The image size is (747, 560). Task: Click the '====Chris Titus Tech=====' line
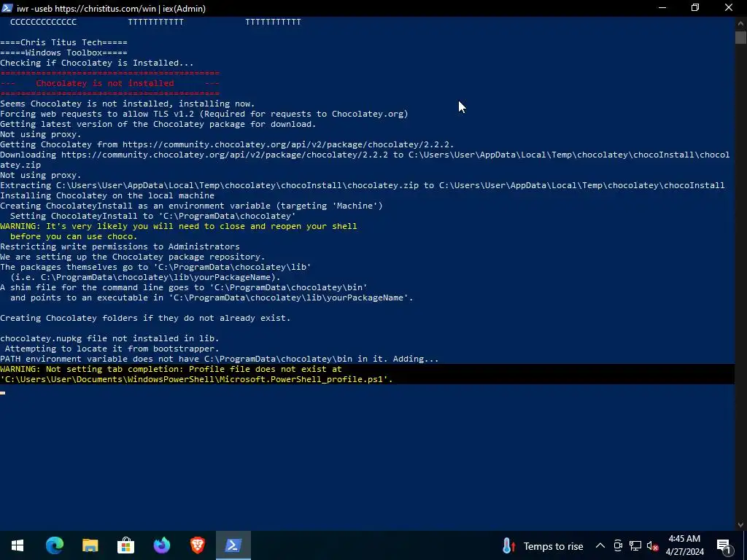(x=64, y=42)
